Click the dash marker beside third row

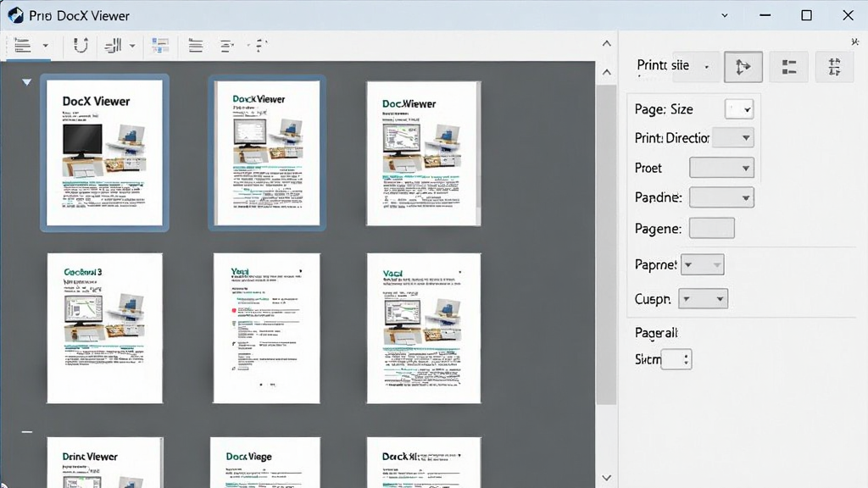click(26, 432)
